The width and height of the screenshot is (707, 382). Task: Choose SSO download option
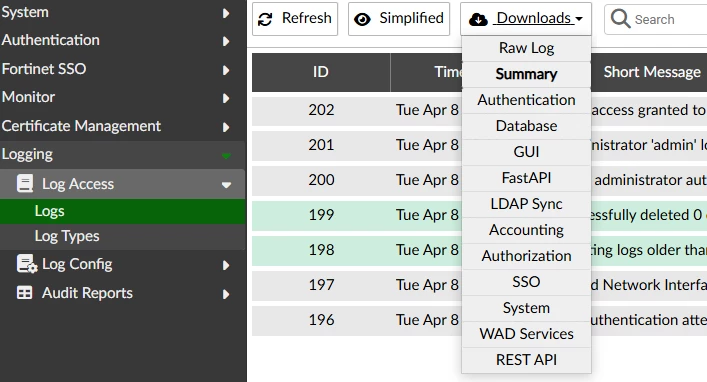pos(526,282)
